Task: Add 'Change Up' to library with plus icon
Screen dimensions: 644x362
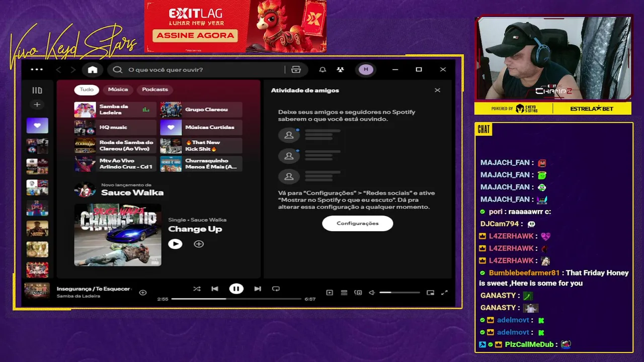Action: click(199, 244)
